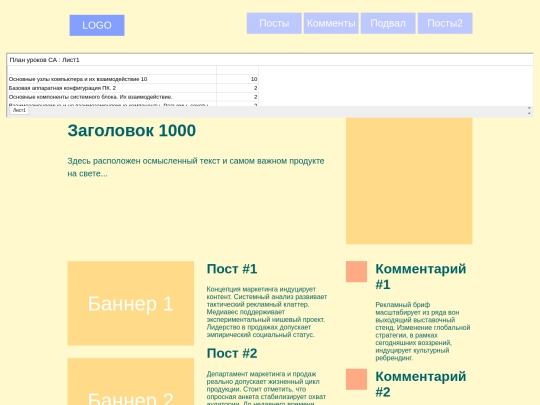
Task: Click the paragraph starting Здесь расположен осмысленный текст
Action: pyautogui.click(x=196, y=167)
